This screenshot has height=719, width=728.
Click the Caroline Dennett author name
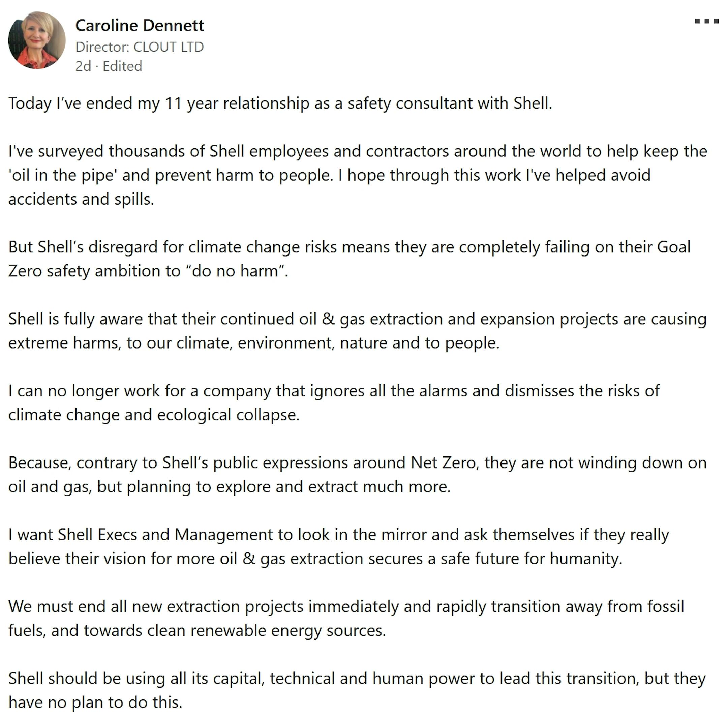click(140, 26)
